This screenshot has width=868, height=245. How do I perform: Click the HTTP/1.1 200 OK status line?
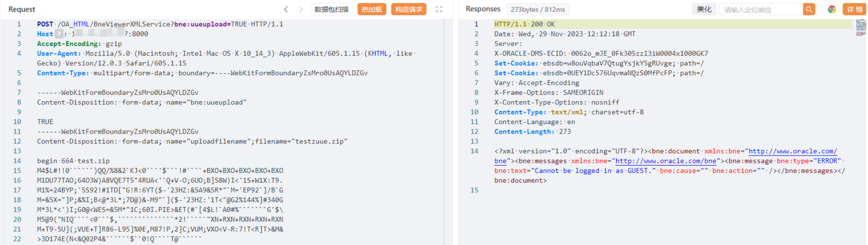[x=525, y=24]
